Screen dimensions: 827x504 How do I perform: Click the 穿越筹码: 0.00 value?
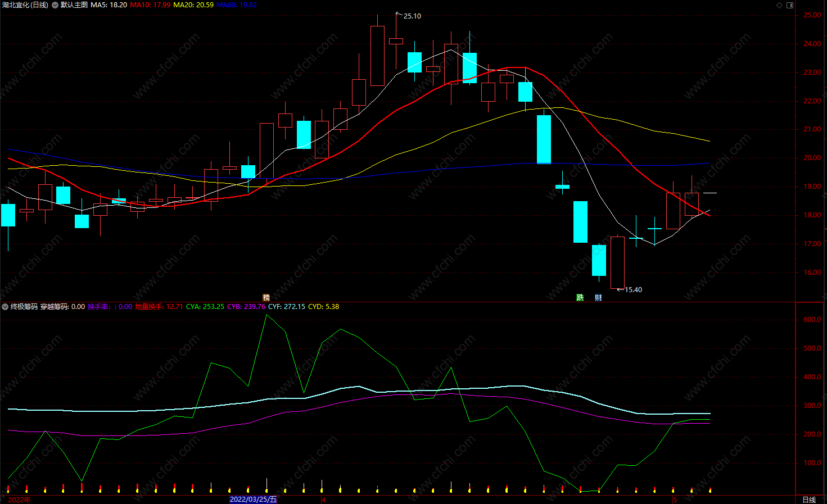click(x=62, y=307)
